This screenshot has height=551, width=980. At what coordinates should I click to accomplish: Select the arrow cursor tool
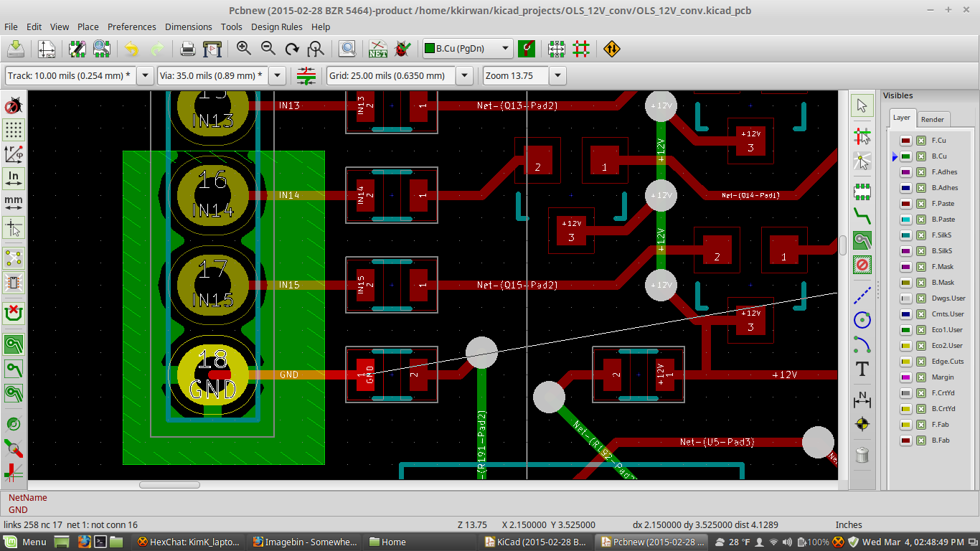pos(862,105)
